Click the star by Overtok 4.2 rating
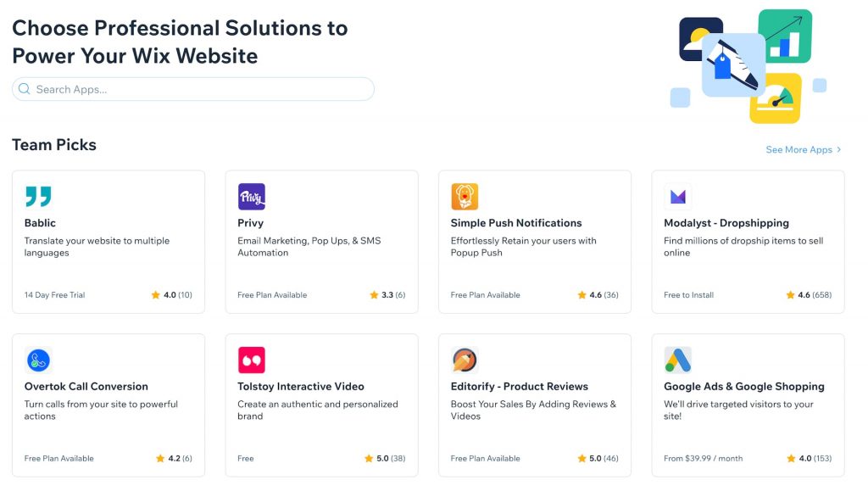Image resolution: width=868 pixels, height=497 pixels. coord(160,458)
